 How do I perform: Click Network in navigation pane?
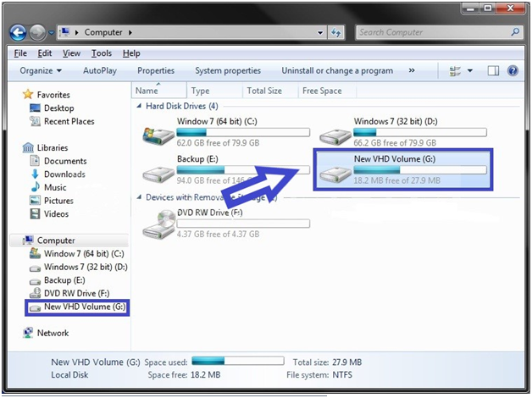click(x=53, y=334)
